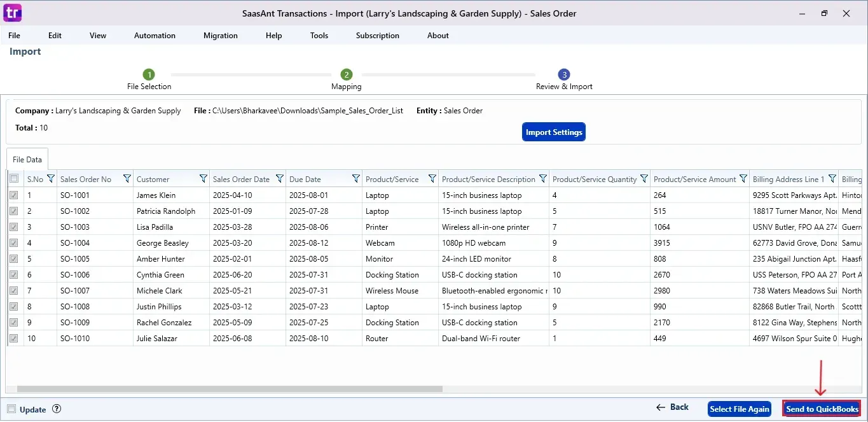Image resolution: width=868 pixels, height=422 pixels.
Task: Open filter for Customer column
Action: [x=203, y=179]
